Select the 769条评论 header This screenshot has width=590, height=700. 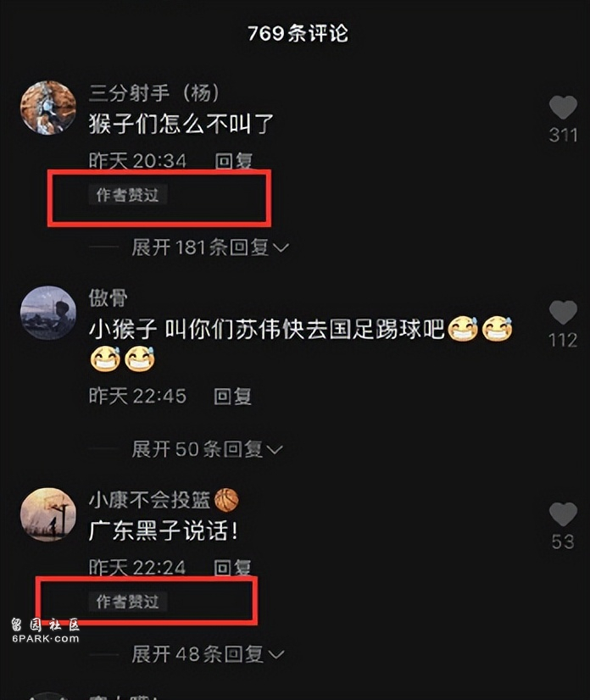298,34
